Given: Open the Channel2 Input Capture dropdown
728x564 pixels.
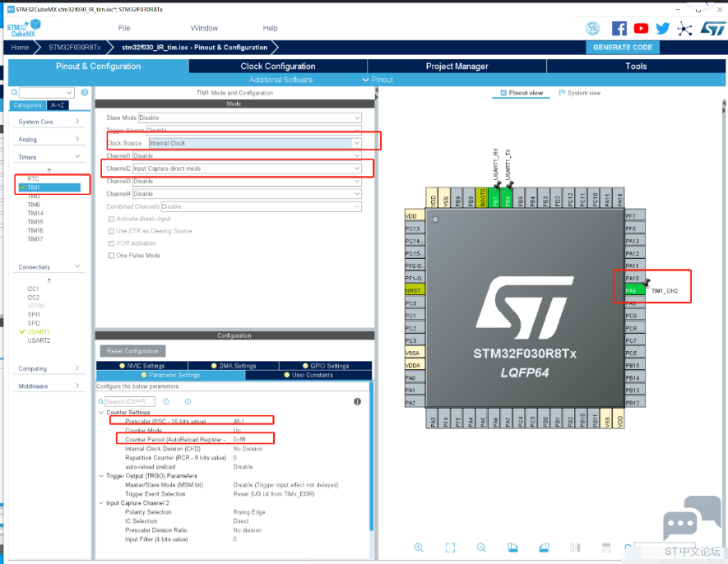Looking at the screenshot, I should (247, 169).
